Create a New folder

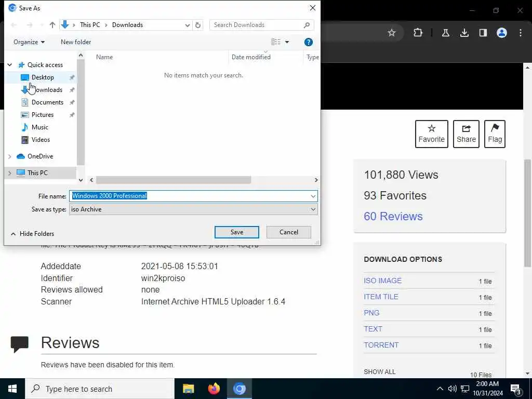coord(76,42)
